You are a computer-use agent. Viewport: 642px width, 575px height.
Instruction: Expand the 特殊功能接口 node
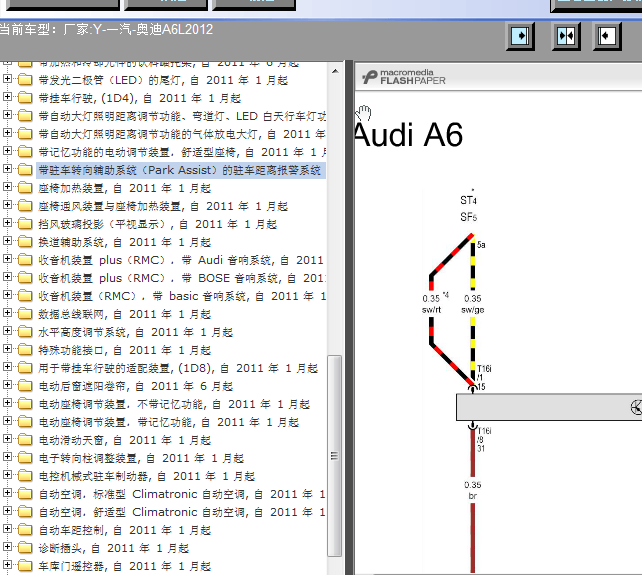(7, 349)
